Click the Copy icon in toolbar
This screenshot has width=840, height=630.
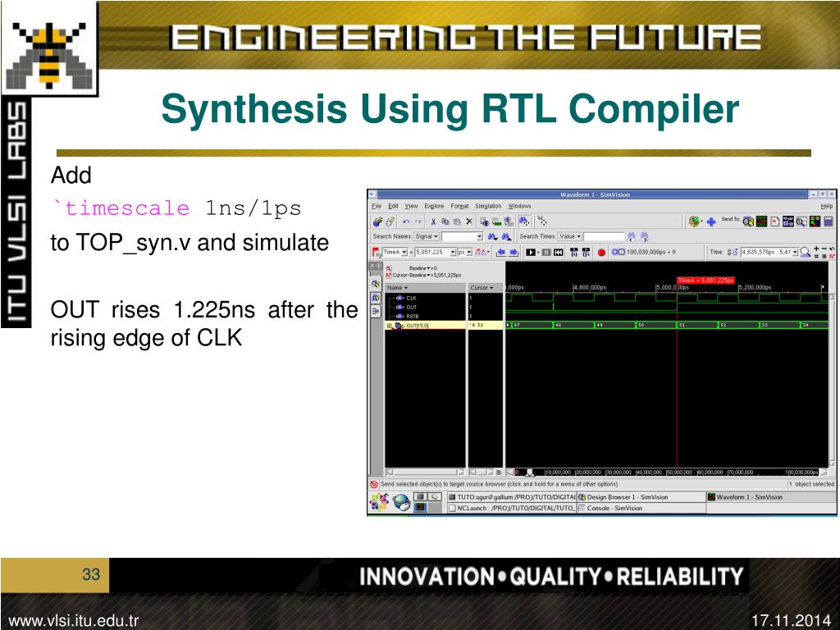(445, 221)
